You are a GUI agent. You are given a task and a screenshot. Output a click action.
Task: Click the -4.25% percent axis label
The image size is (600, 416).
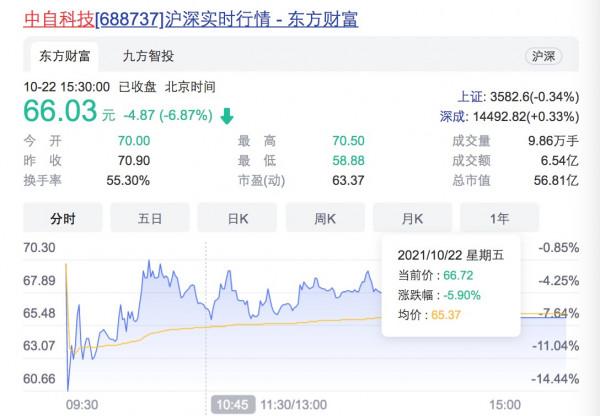pos(559,281)
